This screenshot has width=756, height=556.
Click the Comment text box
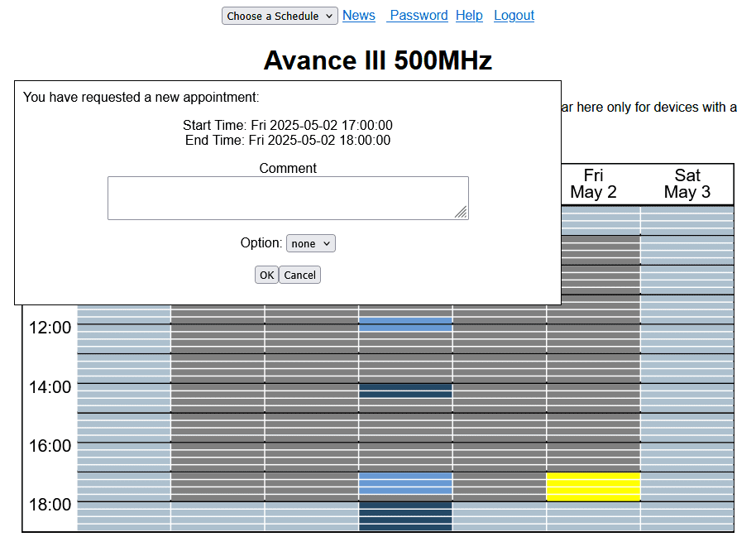tap(288, 198)
